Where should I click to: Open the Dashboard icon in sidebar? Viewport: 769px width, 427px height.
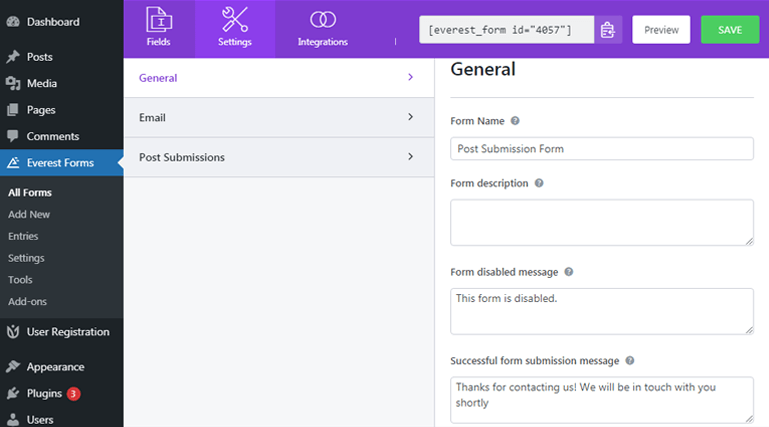pos(13,22)
